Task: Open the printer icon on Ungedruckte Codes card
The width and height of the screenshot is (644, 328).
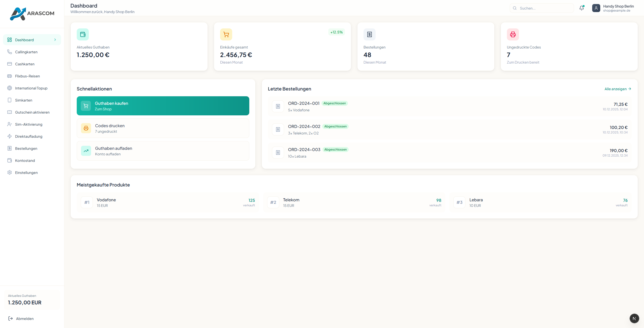Action: click(513, 34)
